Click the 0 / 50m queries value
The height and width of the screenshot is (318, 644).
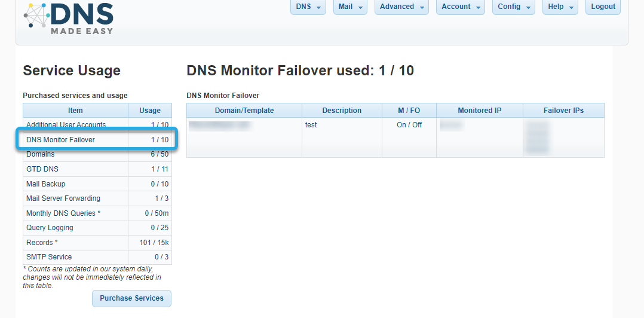[x=157, y=213]
